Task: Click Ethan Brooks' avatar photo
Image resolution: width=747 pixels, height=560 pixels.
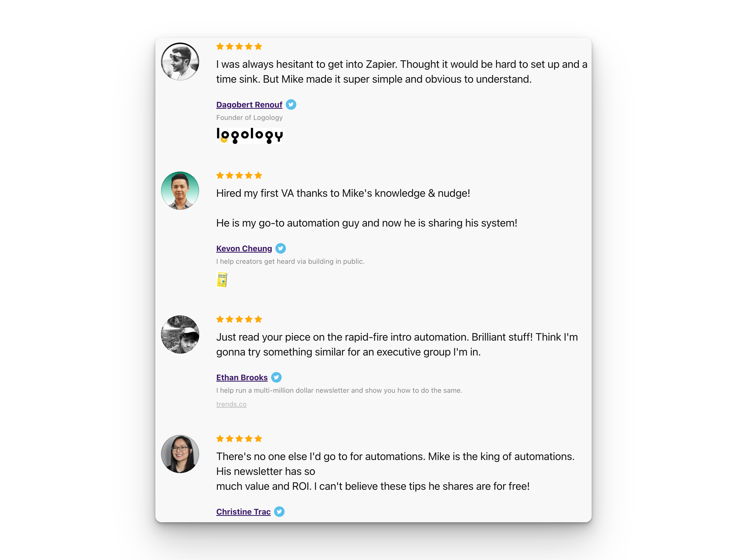Action: [x=180, y=335]
